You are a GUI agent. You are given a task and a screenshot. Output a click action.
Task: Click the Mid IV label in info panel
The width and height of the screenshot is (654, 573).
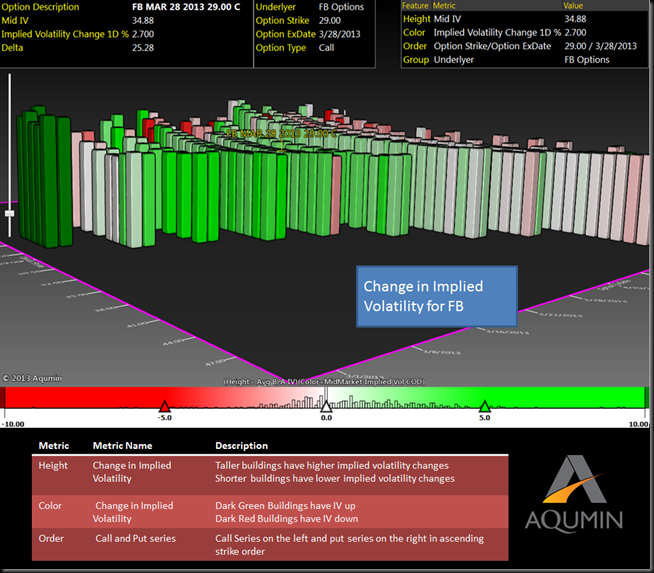pos(15,20)
